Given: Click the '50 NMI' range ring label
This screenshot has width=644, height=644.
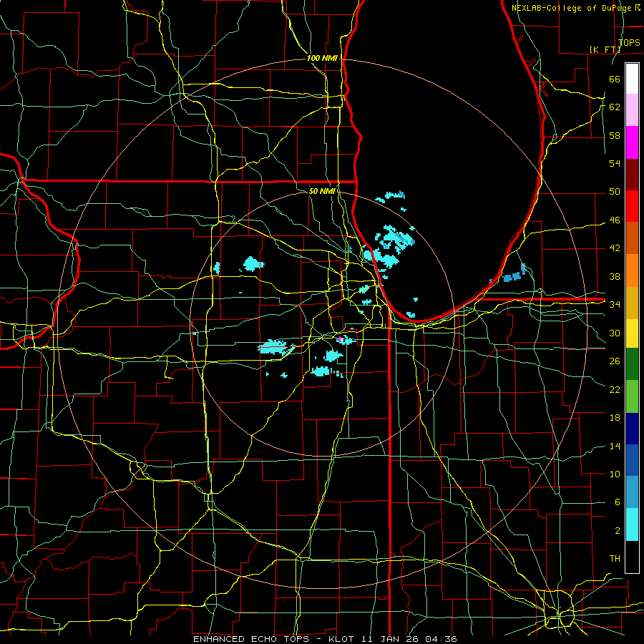Looking at the screenshot, I should (322, 191).
